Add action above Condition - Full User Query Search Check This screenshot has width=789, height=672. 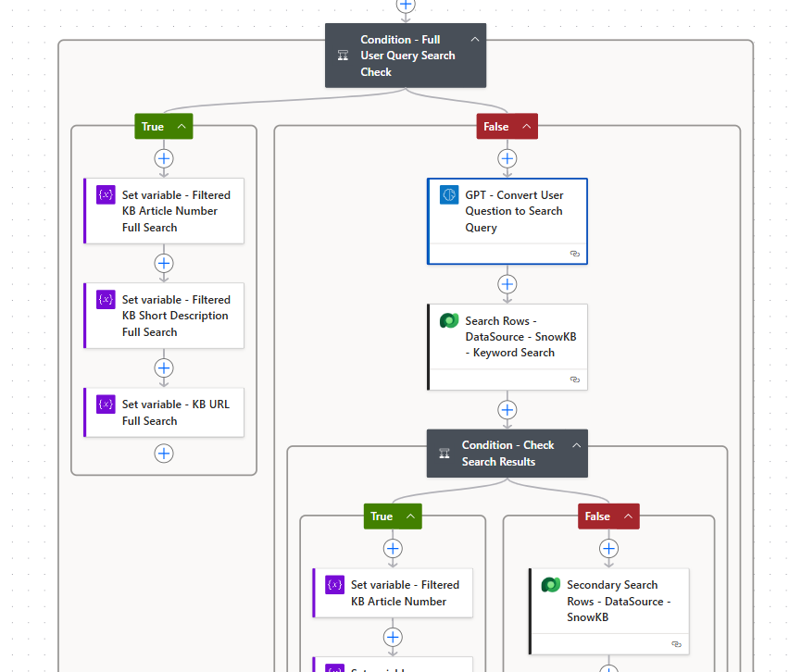pos(406,5)
